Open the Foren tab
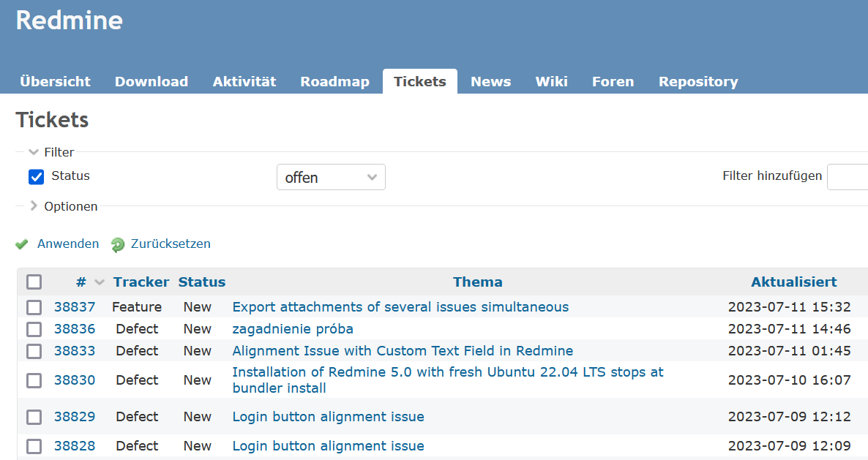The width and height of the screenshot is (868, 460). coord(613,81)
